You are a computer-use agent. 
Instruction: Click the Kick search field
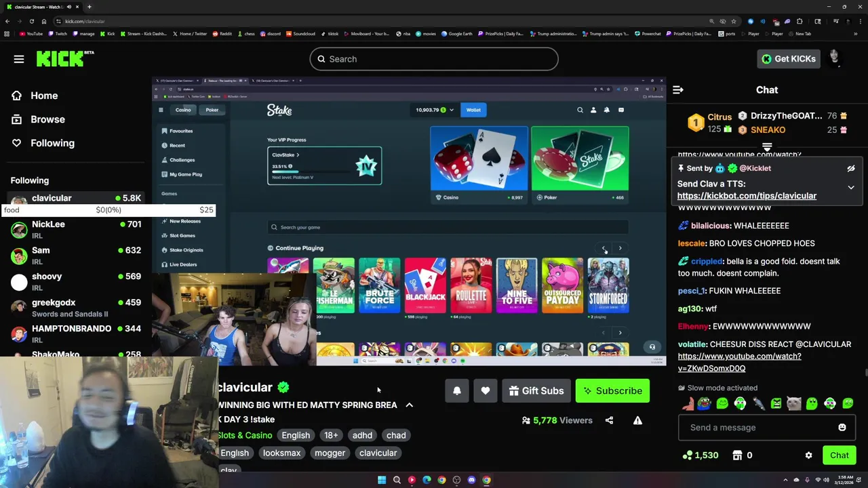click(434, 59)
